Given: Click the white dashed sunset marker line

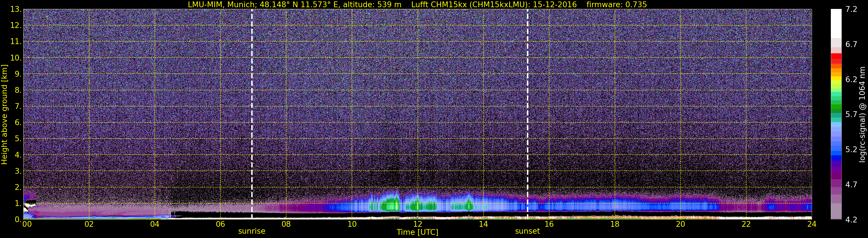Looking at the screenshot, I should [x=528, y=114].
